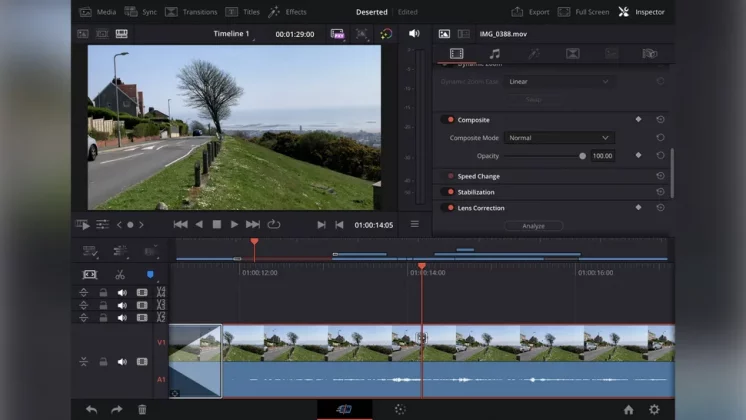Toggle Lens Correction enable switch
746x420 pixels.
(450, 208)
